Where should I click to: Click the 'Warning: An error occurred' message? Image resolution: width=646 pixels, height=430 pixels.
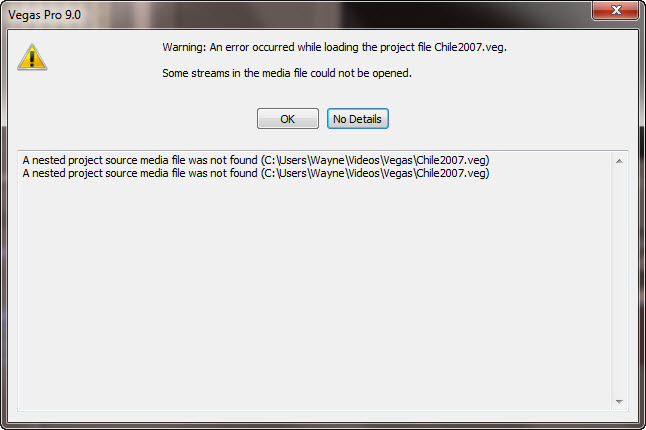(x=334, y=47)
